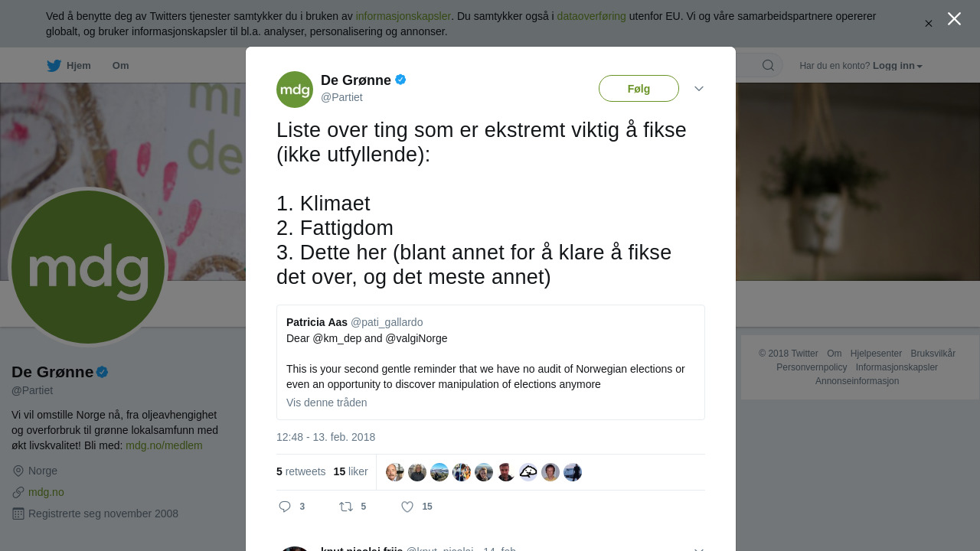Open Vis denne tråden link
980x551 pixels.
click(327, 403)
